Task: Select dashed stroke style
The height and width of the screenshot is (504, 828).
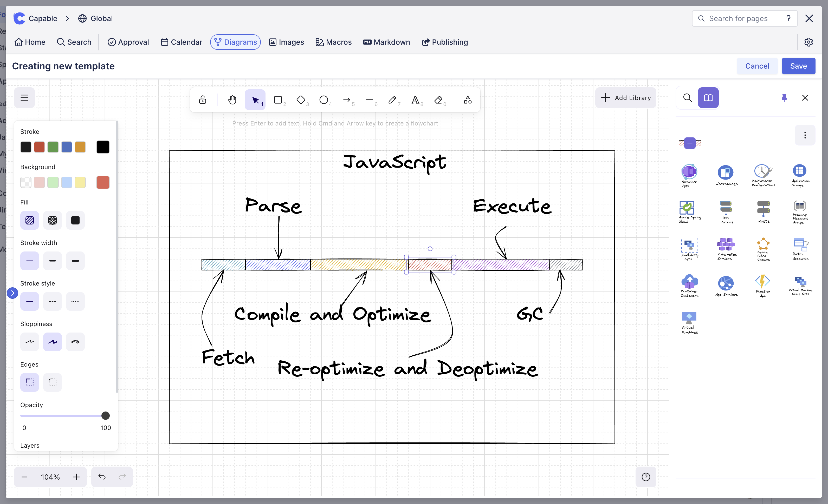Action: coord(53,301)
